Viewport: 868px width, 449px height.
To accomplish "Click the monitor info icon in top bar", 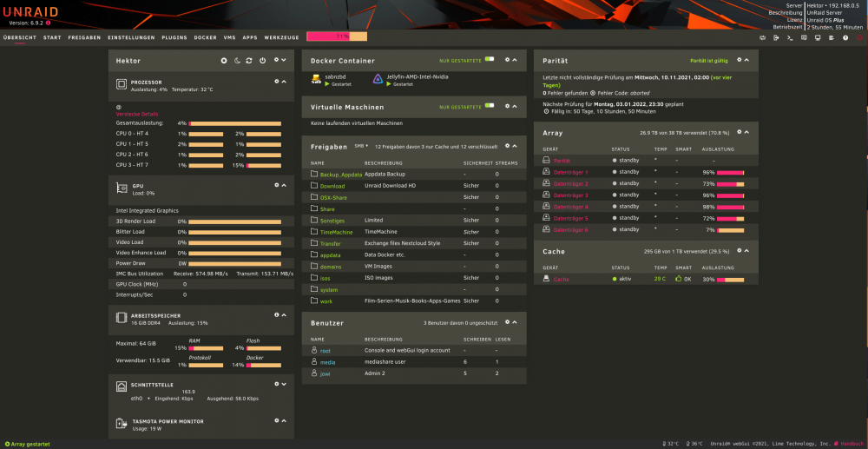I will (818, 37).
